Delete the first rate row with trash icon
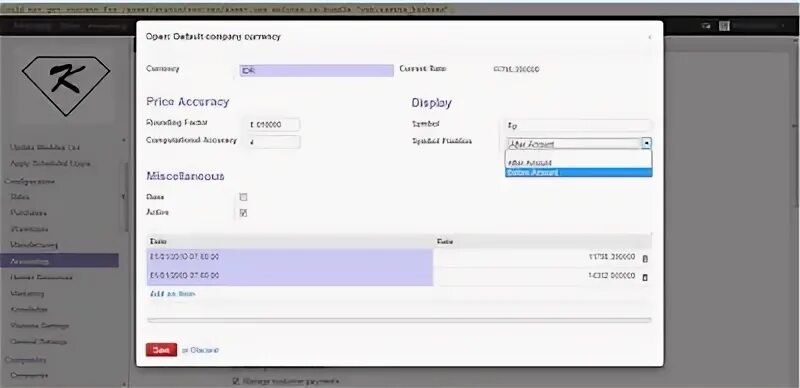 (x=644, y=259)
